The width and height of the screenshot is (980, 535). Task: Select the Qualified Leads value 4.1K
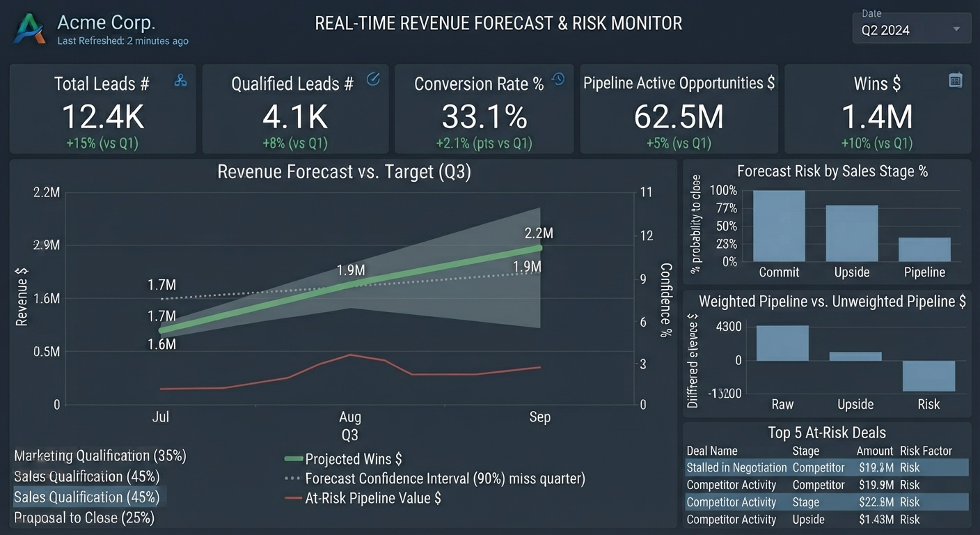295,116
